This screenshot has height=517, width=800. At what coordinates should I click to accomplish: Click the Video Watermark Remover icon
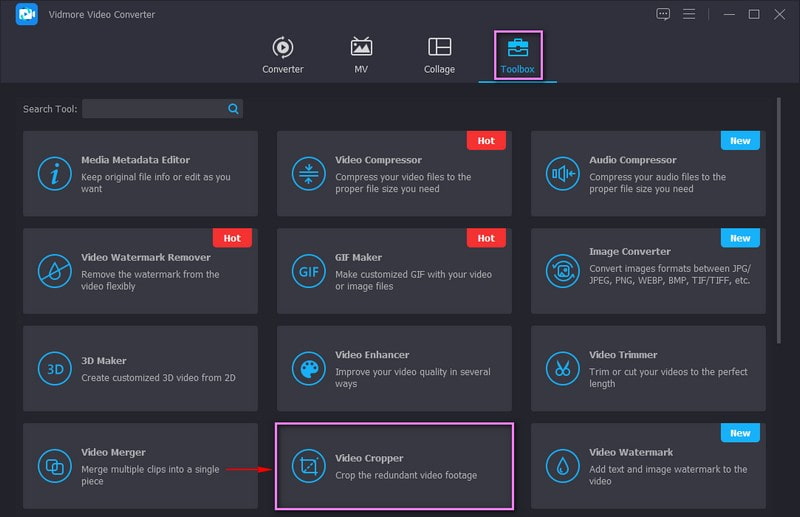[x=54, y=271]
